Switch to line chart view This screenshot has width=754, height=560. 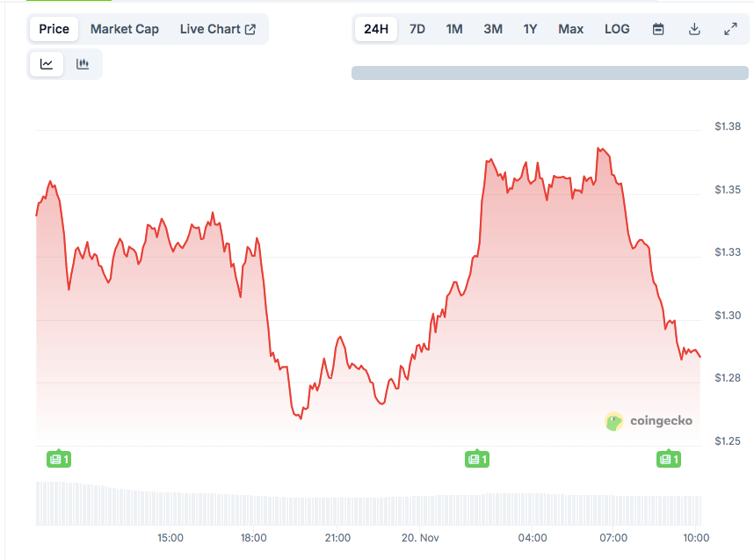click(47, 64)
